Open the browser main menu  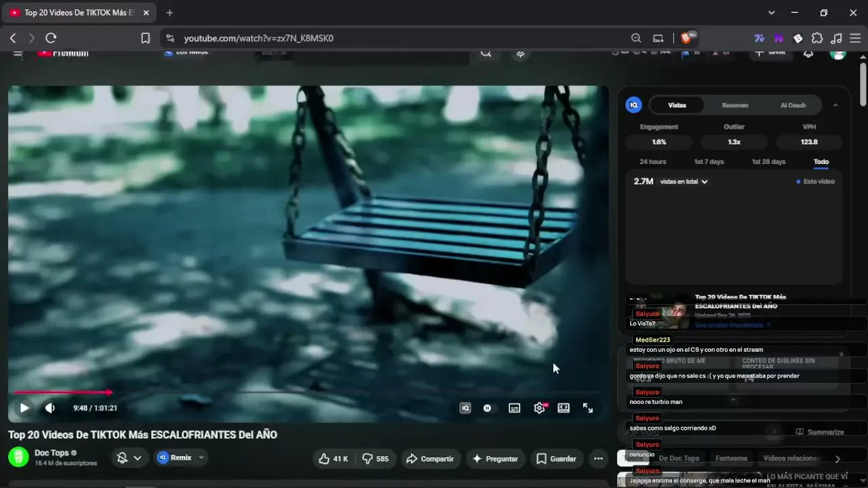(854, 38)
